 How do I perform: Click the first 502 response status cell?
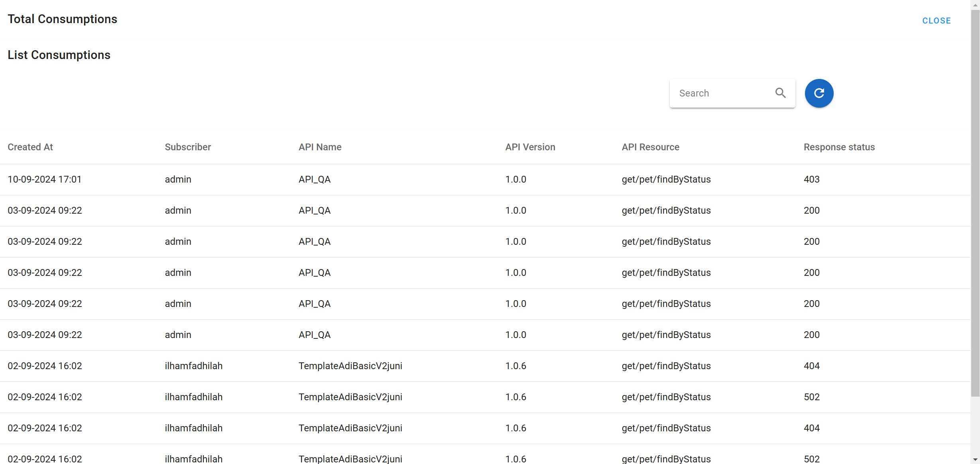811,397
